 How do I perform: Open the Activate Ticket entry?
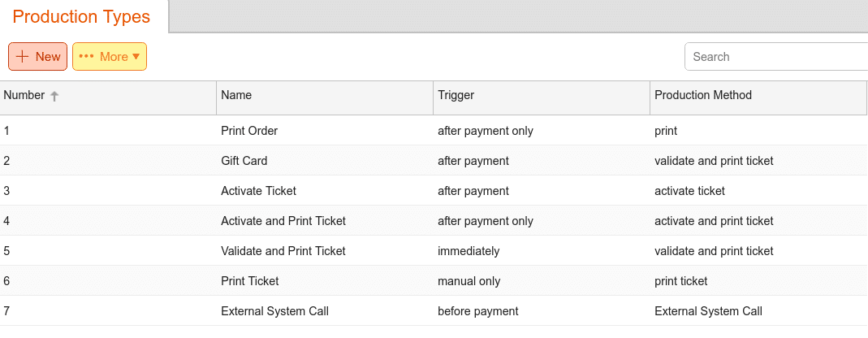point(258,191)
